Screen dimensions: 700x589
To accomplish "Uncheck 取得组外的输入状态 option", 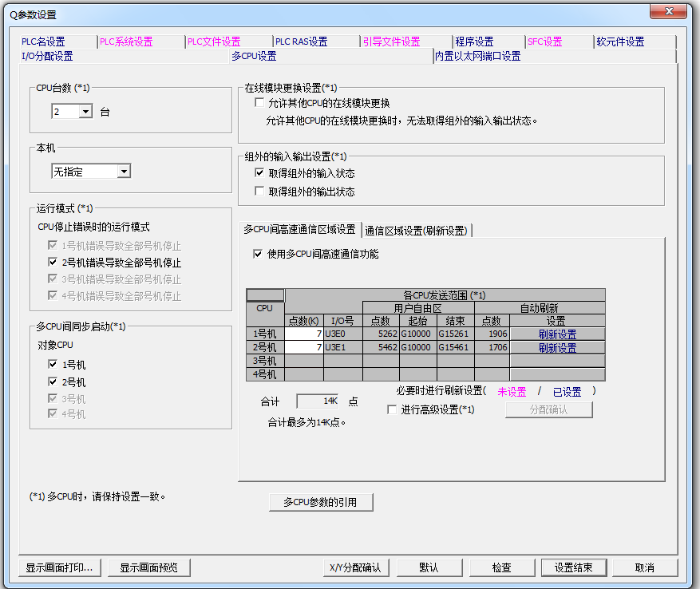I will [x=259, y=173].
